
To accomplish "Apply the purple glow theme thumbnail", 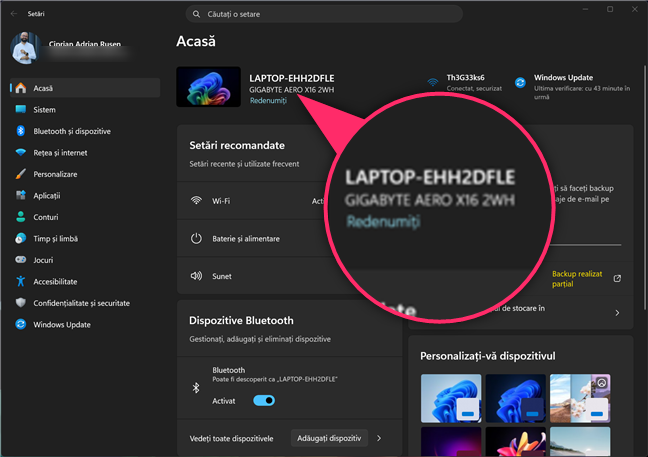I will 451,442.
